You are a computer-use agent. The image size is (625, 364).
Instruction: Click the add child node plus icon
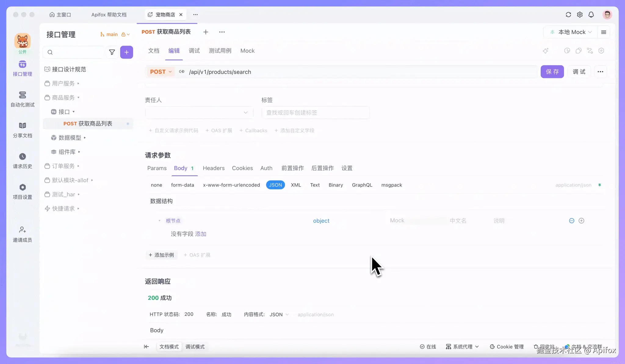(581, 221)
